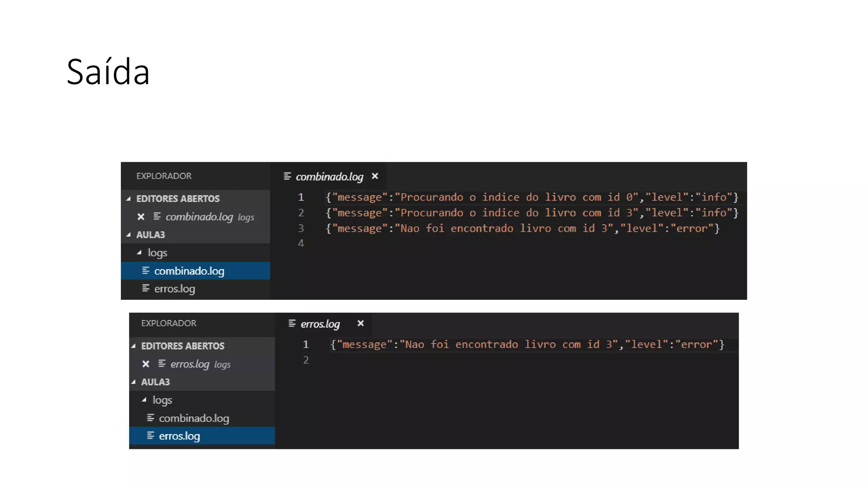Close erros.log in open editors list
This screenshot has height=488, width=868.
tap(146, 364)
